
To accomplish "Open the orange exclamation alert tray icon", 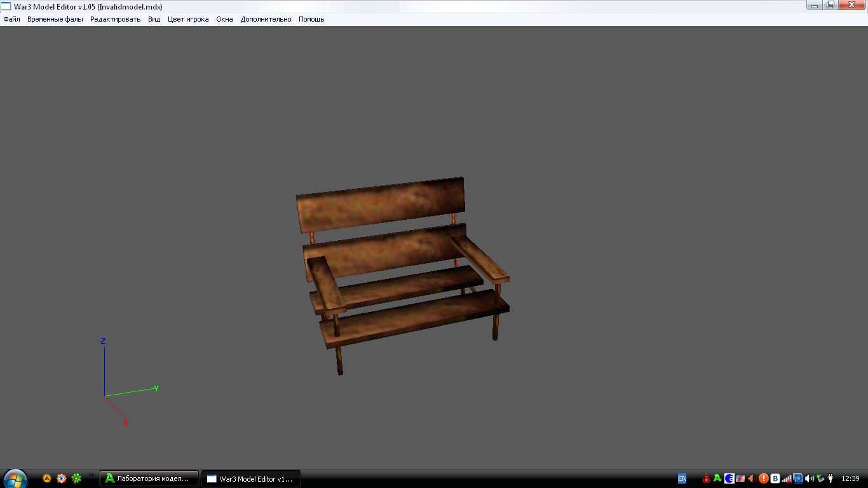I will pyautogui.click(x=764, y=478).
